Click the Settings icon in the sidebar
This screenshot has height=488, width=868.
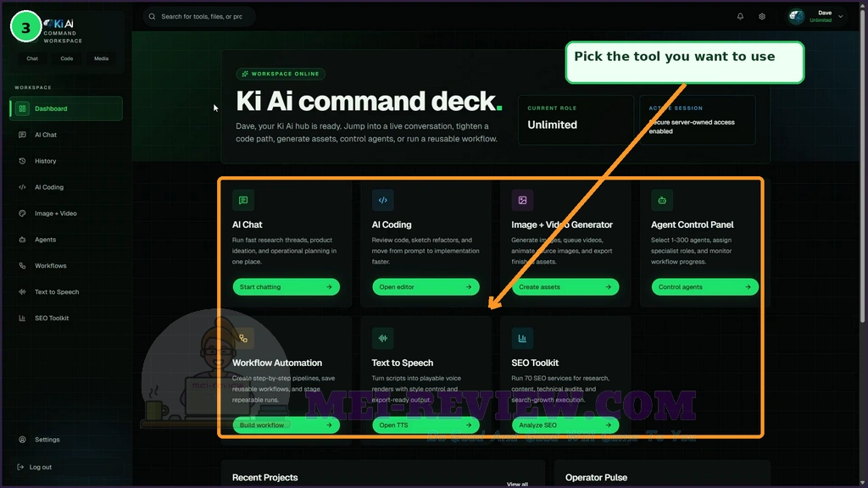tap(22, 440)
